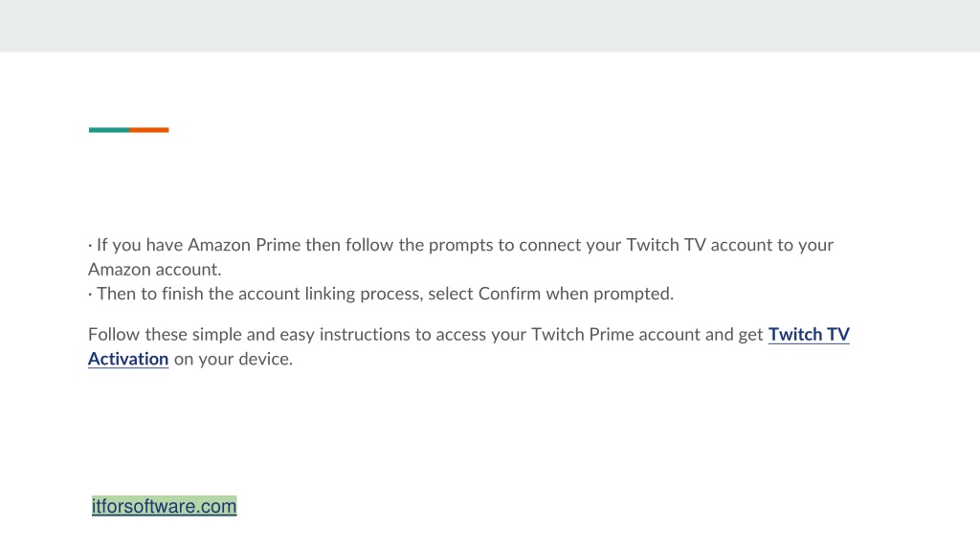Click the gray header band at top
This screenshot has height=551, width=980.
[x=490, y=26]
